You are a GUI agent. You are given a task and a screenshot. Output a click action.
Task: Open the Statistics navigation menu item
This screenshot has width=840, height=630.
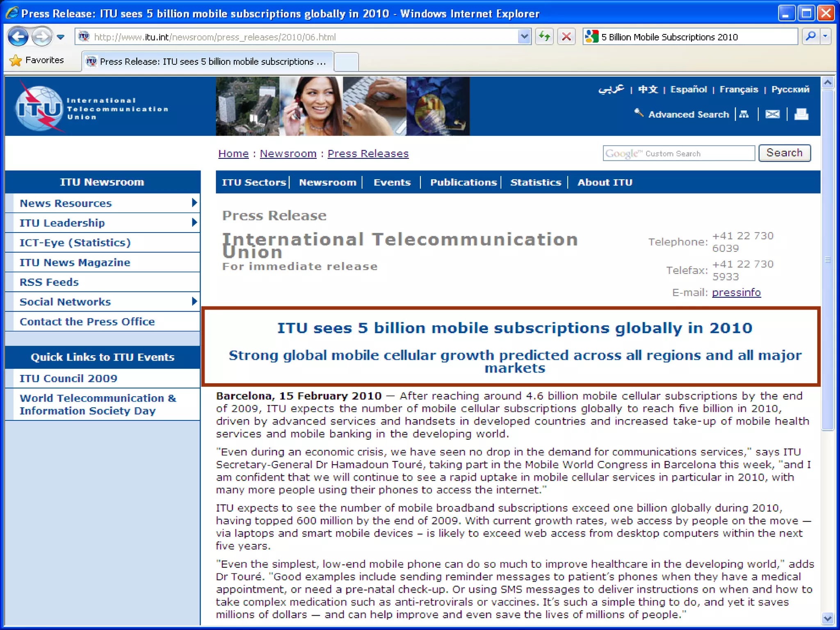coord(535,183)
